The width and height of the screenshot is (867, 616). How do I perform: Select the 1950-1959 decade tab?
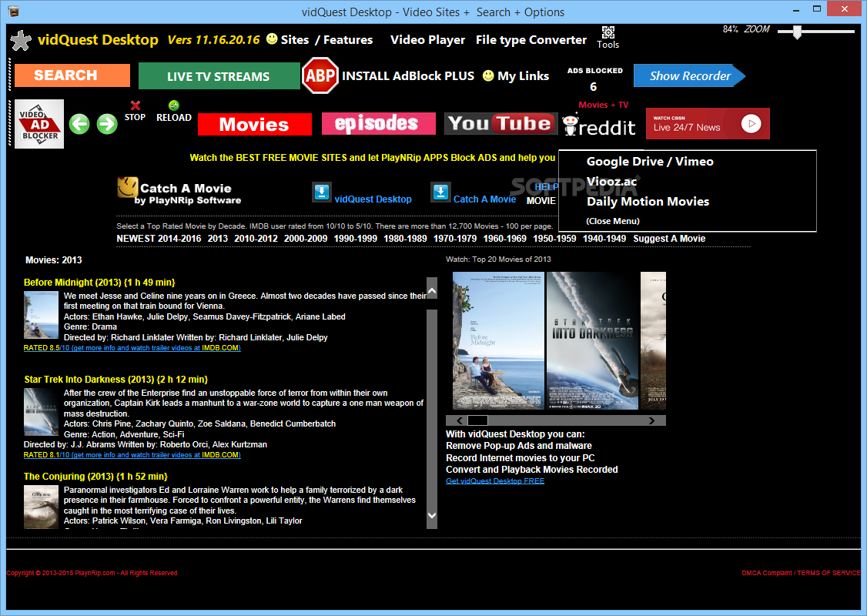pos(554,239)
